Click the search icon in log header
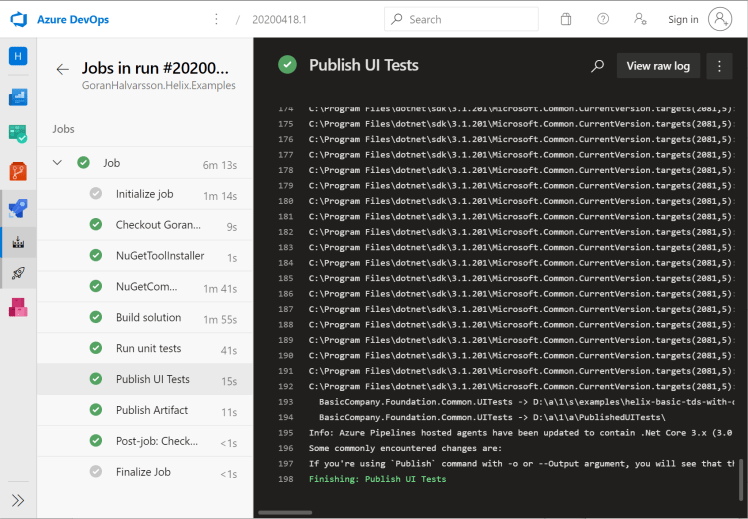This screenshot has height=519, width=748. pos(598,66)
